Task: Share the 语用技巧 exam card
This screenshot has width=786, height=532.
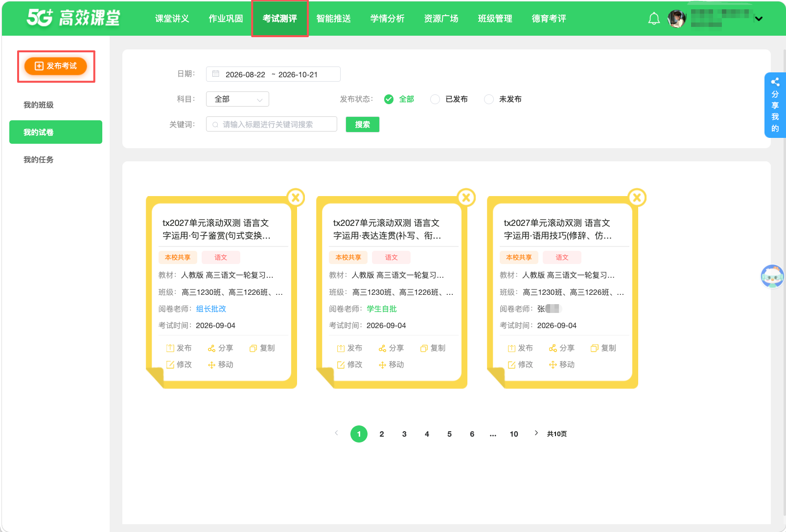Action: (562, 348)
